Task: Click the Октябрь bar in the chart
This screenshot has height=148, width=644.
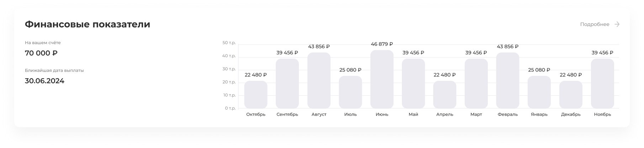Action: (x=255, y=95)
